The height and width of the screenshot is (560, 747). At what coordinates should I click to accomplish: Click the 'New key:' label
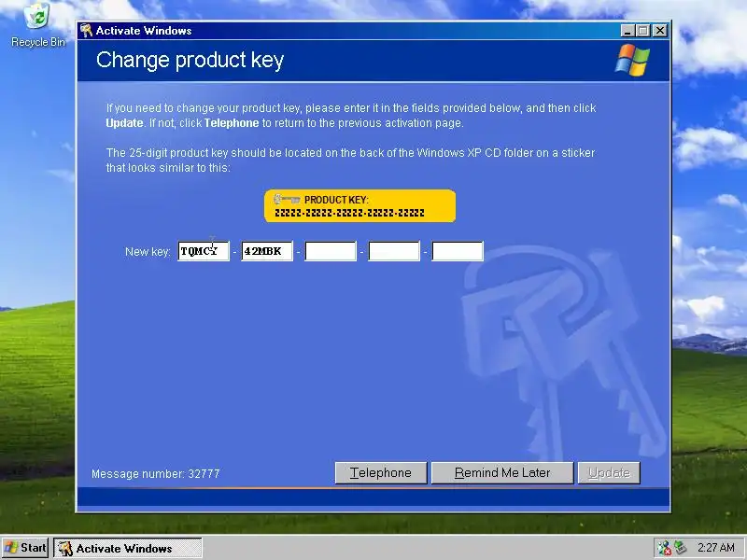tap(148, 252)
